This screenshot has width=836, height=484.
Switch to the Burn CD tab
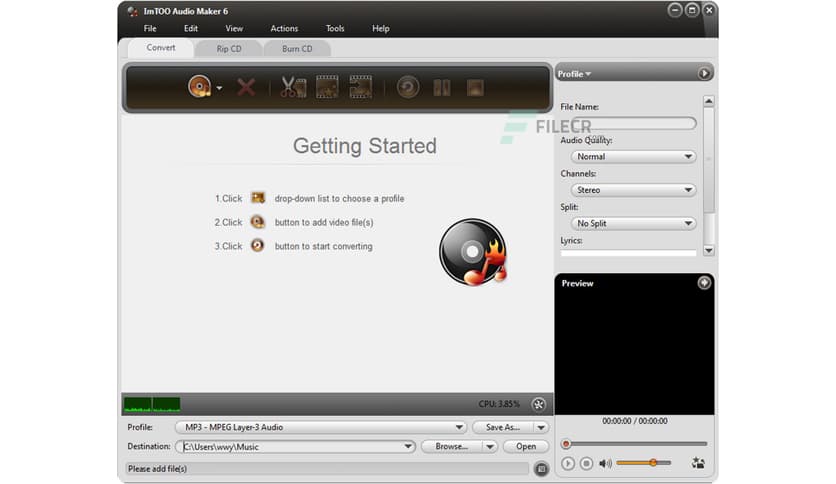coord(297,49)
